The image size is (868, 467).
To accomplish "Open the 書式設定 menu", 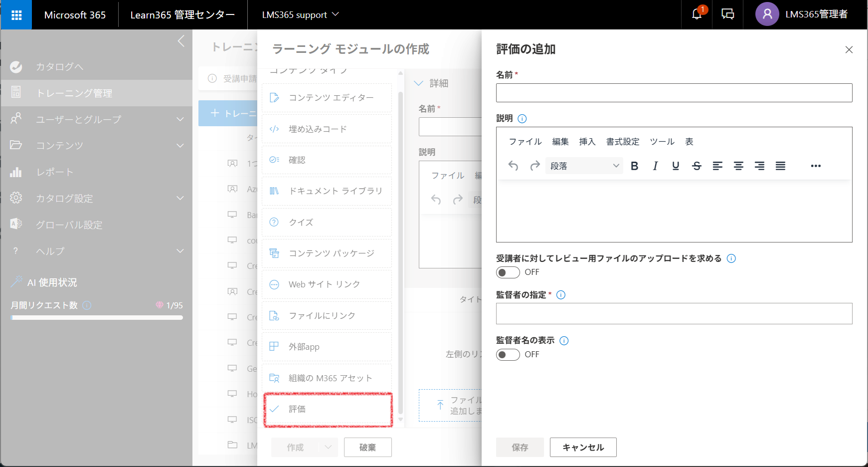I will pos(623,142).
